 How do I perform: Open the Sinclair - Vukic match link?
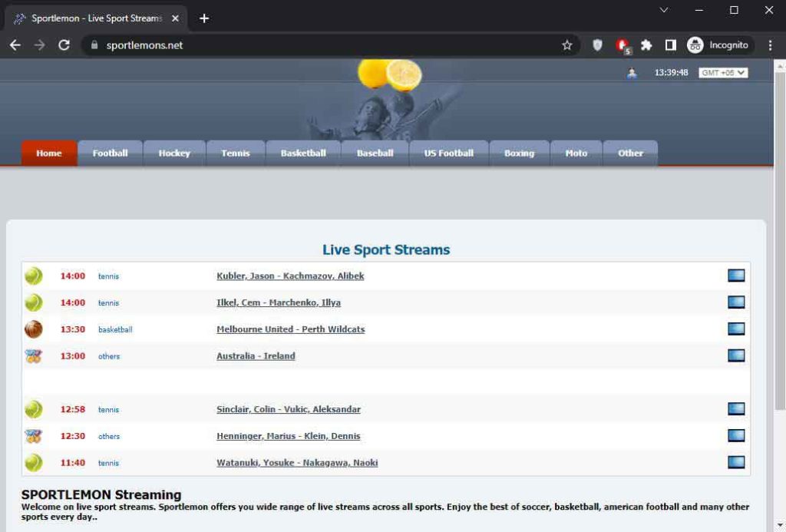click(x=288, y=409)
